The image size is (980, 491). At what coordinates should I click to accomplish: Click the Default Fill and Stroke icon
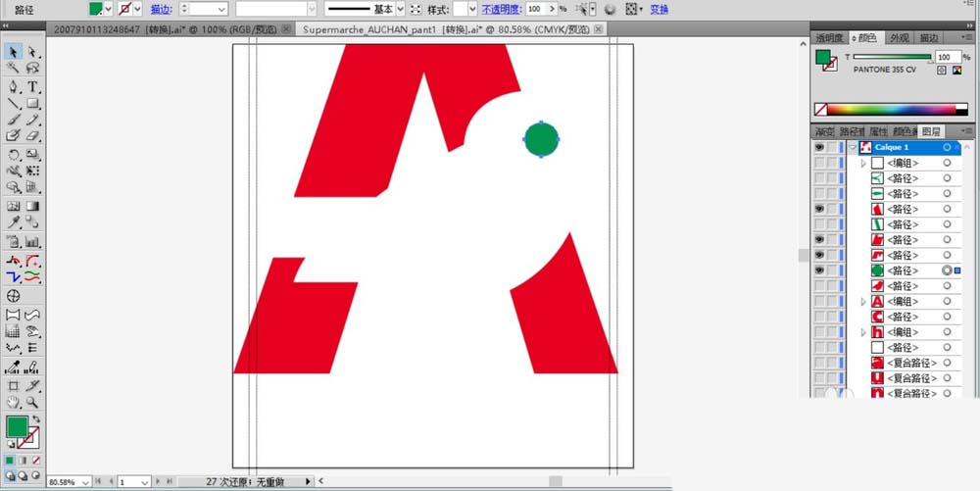11,445
